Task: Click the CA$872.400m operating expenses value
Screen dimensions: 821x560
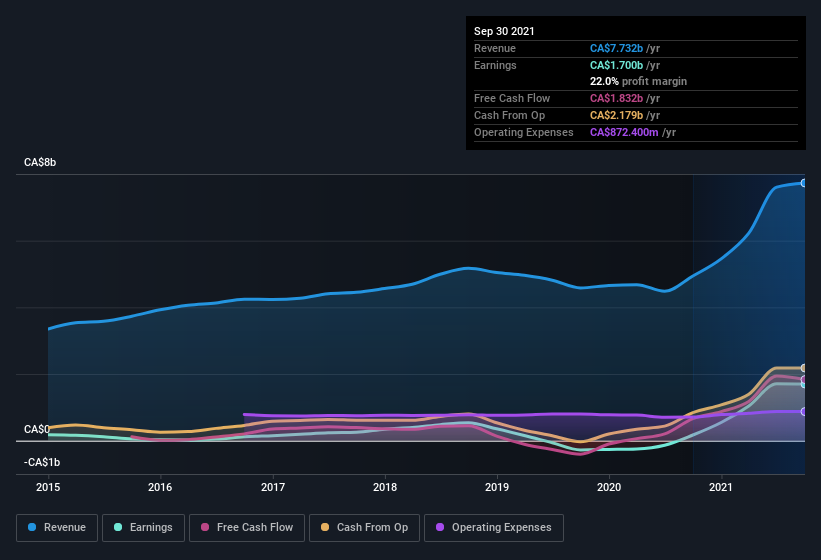Action: coord(624,132)
